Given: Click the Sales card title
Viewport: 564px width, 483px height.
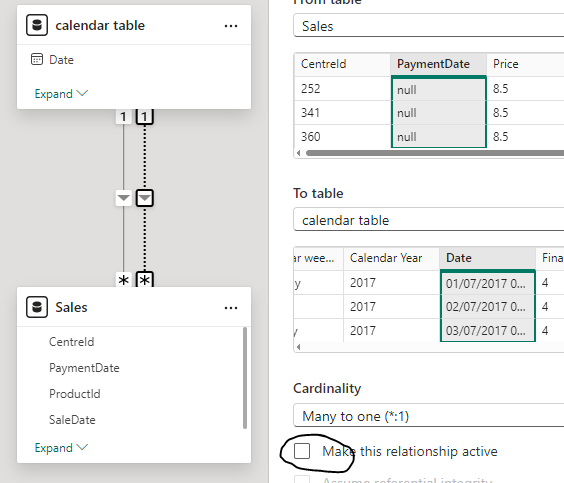Looking at the screenshot, I should click(71, 307).
